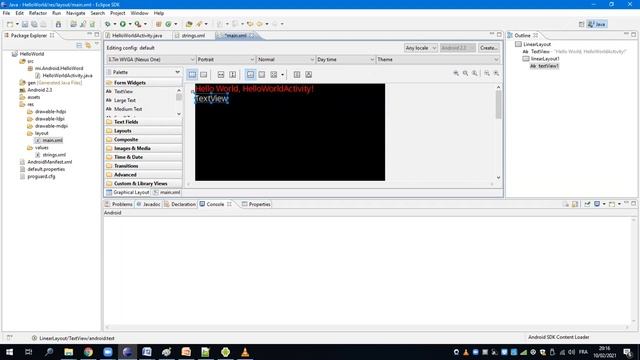Open the Windows Start button
The width and height of the screenshot is (640, 360).
pos(9,352)
